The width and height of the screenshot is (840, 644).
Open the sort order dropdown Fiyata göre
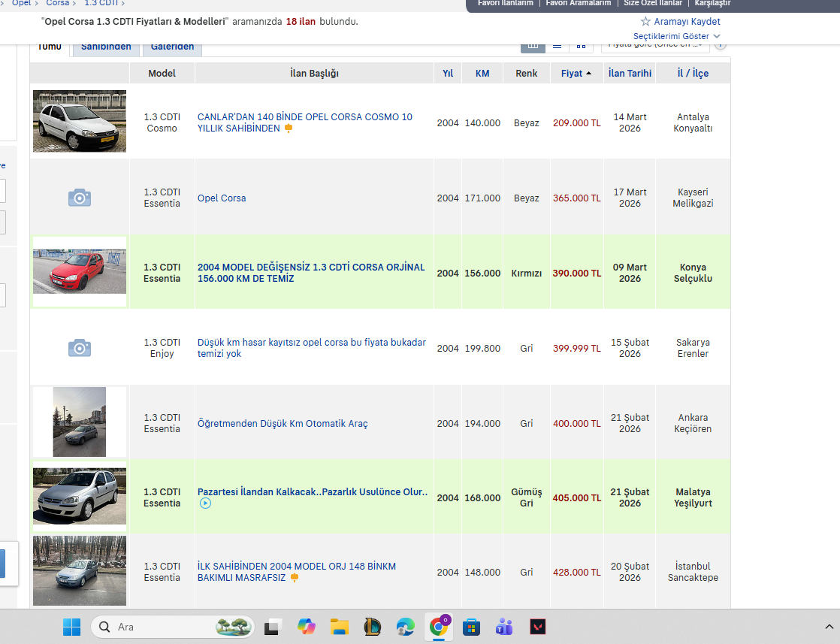pos(655,46)
